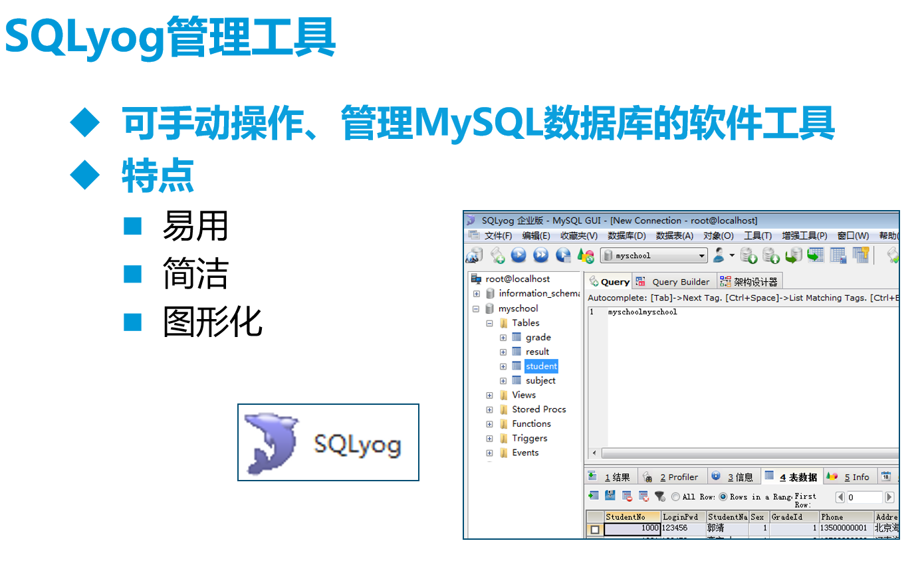Open the 文件(F) menu
This screenshot has height=571, width=924.
pyautogui.click(x=498, y=236)
